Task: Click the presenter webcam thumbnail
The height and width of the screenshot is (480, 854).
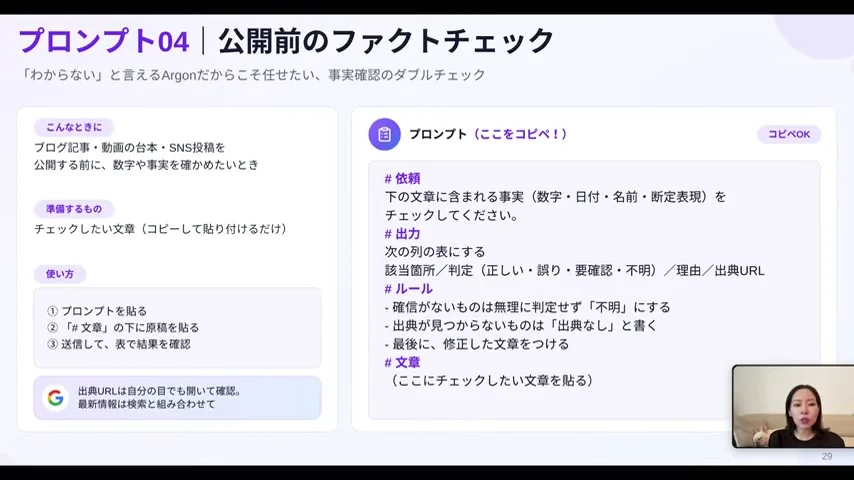Action: point(793,406)
